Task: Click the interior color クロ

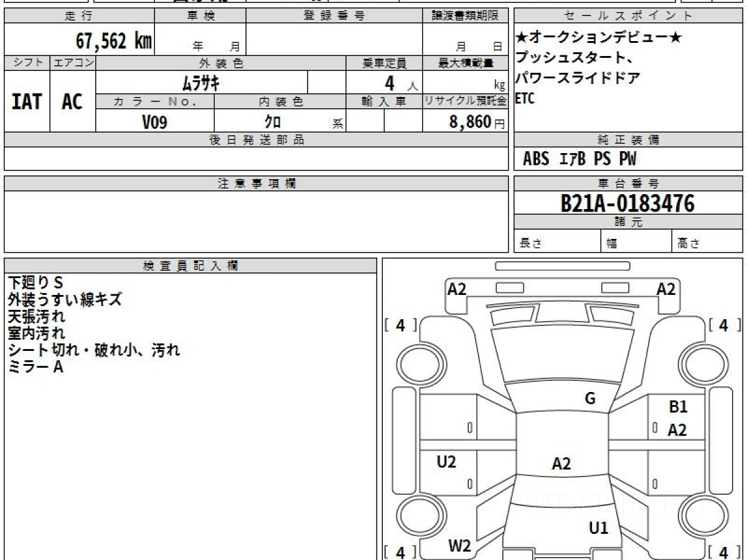Action: 273,122
